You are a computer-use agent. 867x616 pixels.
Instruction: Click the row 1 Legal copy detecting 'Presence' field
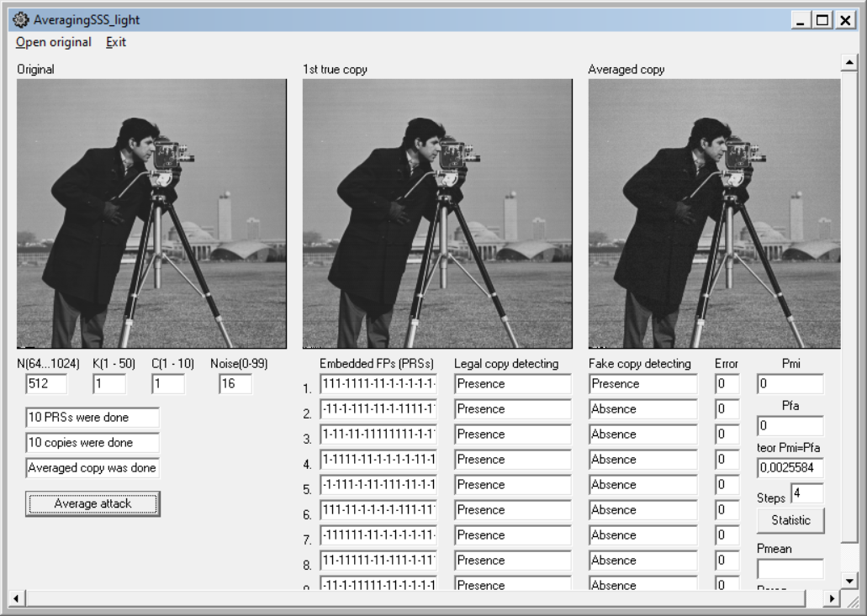[x=513, y=384]
